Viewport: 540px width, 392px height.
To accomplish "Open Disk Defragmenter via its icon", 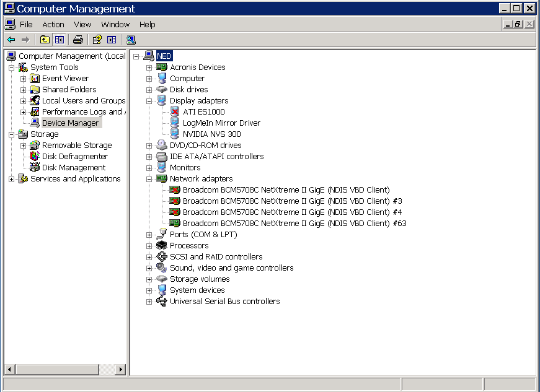I will coord(35,157).
